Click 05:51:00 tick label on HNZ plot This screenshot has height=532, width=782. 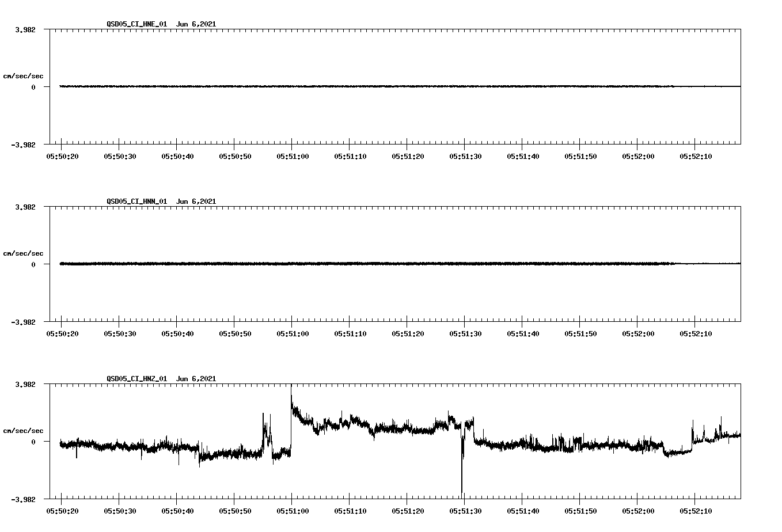[x=293, y=511]
